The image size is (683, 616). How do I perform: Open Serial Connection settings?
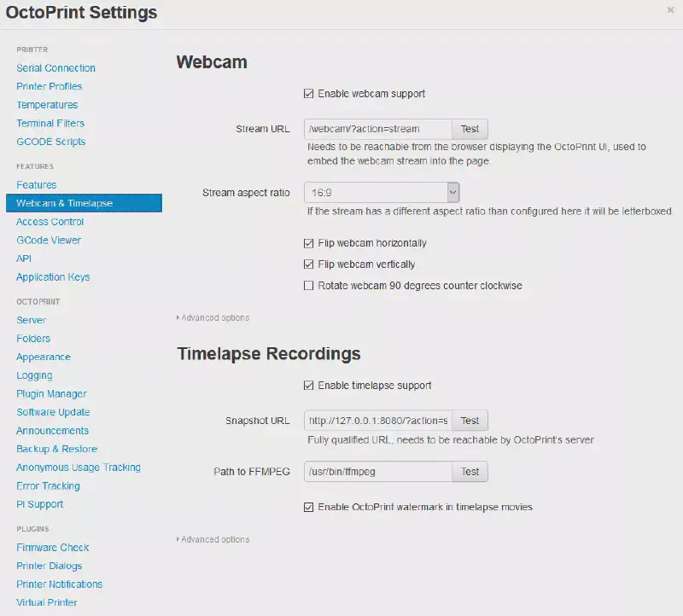[x=55, y=68]
